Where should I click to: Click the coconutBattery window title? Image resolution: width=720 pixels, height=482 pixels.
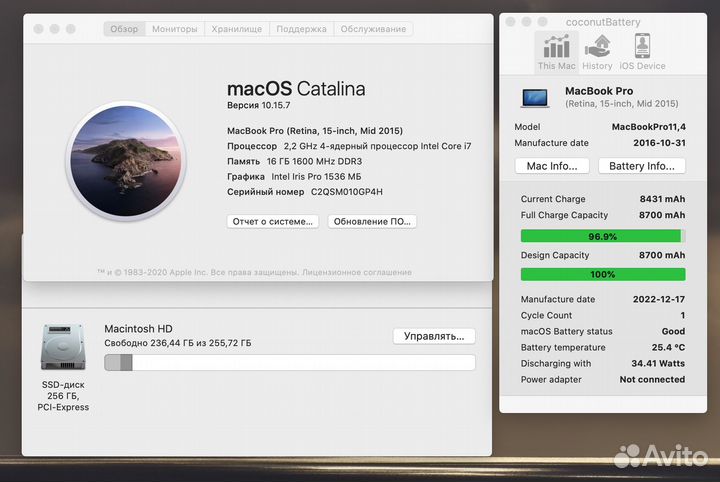(x=603, y=22)
